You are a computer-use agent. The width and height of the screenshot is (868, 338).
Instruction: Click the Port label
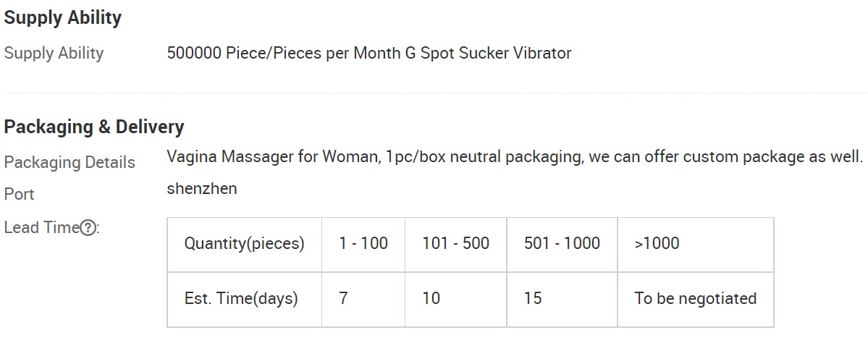pos(20,194)
